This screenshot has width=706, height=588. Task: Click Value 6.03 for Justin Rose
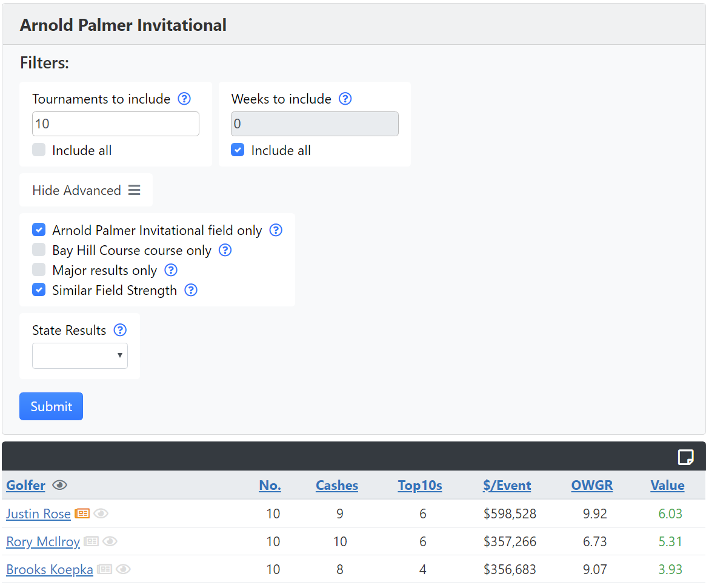click(x=670, y=514)
